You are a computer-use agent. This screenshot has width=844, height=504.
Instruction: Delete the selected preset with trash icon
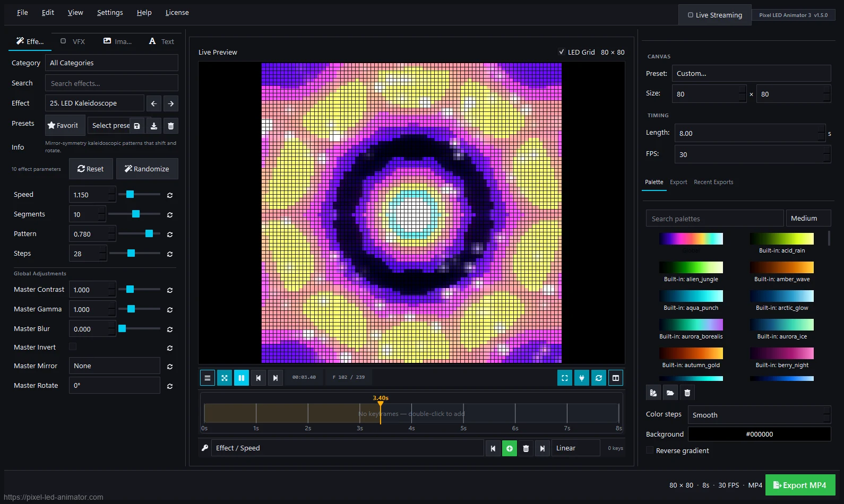(171, 126)
